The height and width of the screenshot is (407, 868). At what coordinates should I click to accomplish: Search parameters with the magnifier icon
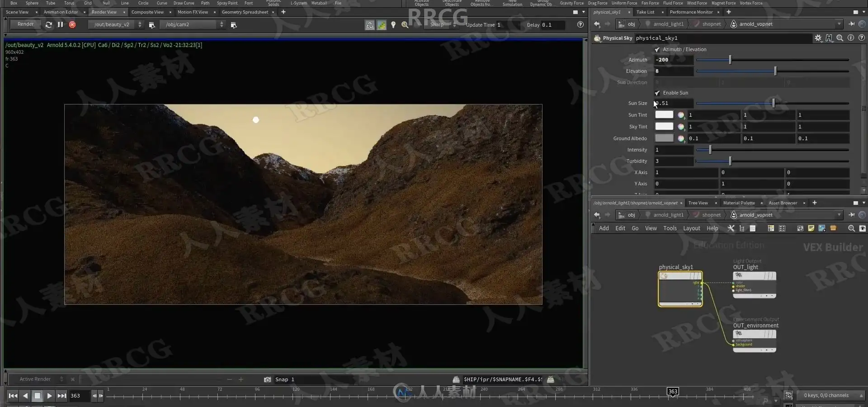[x=840, y=38]
